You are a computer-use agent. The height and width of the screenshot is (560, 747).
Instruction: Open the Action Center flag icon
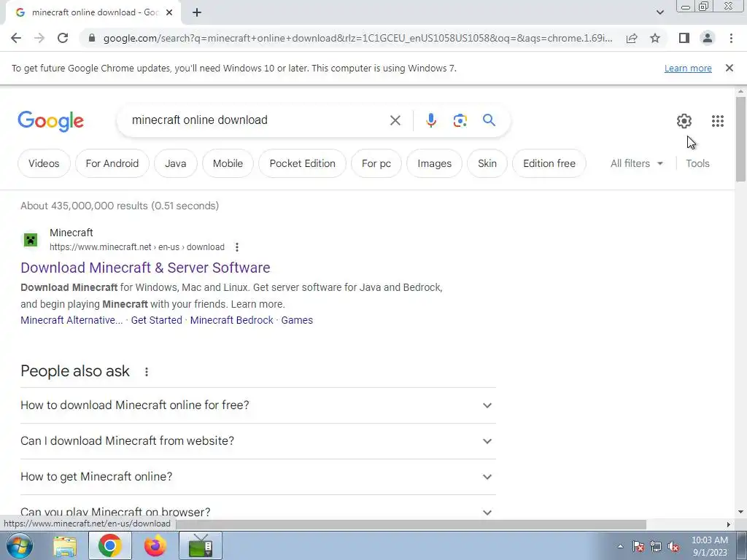point(638,547)
